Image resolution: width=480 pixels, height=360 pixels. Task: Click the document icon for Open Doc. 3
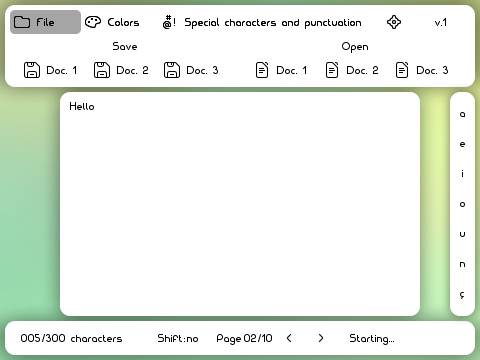[402, 70]
